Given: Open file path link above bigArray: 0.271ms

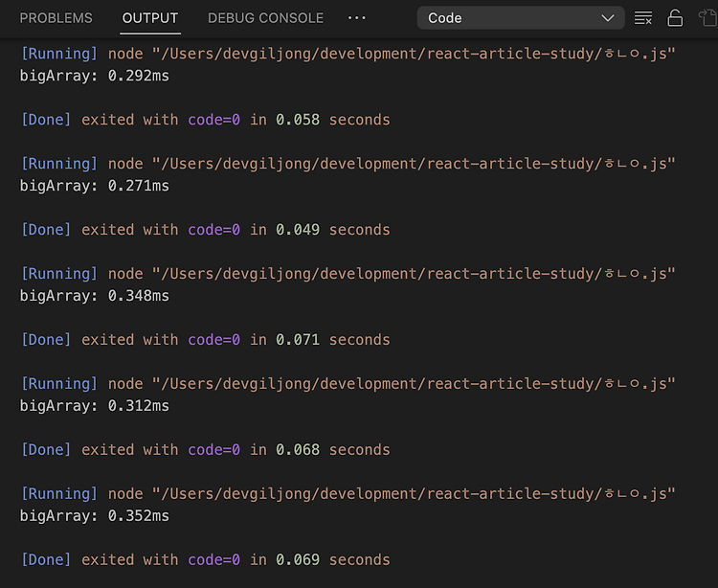Looking at the screenshot, I should tap(414, 164).
